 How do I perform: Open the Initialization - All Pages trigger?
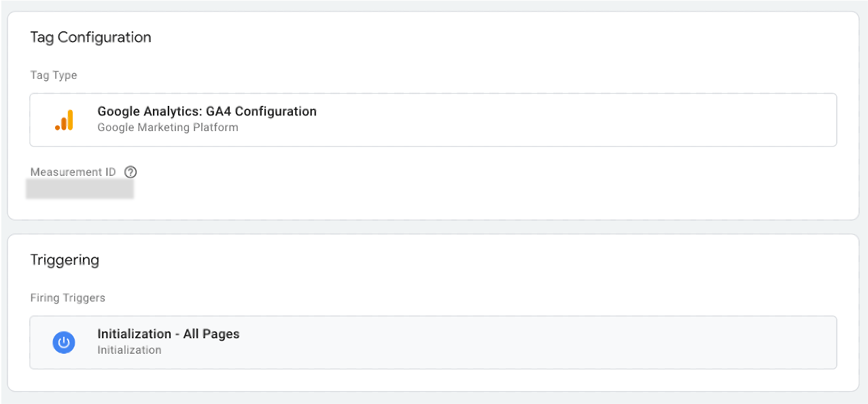(x=168, y=334)
